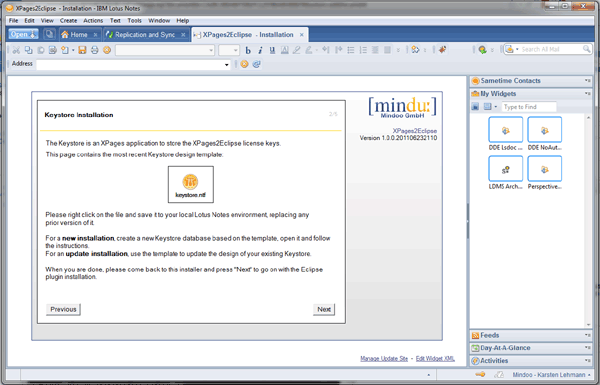Click the keystore.ntf file icon
The image size is (600, 385).
point(191,185)
